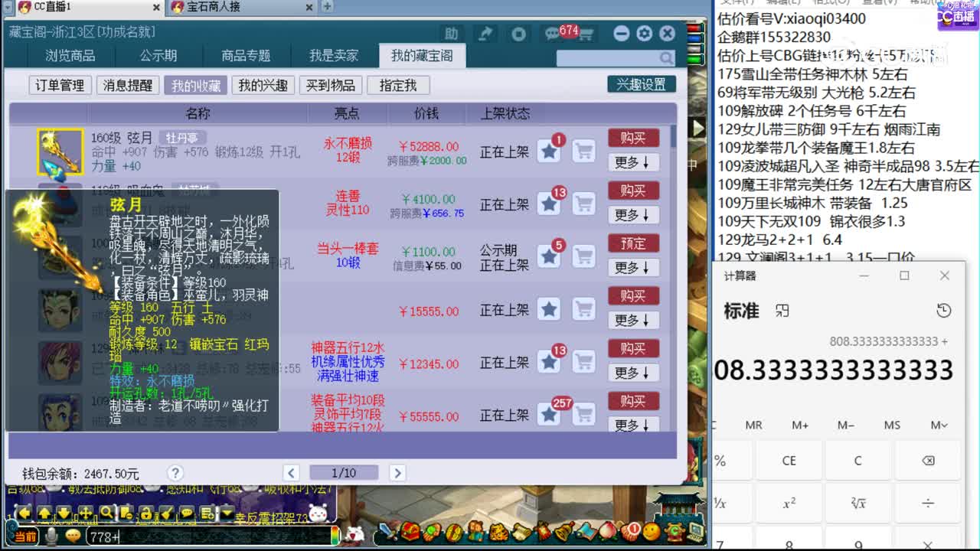
Task: Click the search magnifier in the search box
Action: pos(667,57)
